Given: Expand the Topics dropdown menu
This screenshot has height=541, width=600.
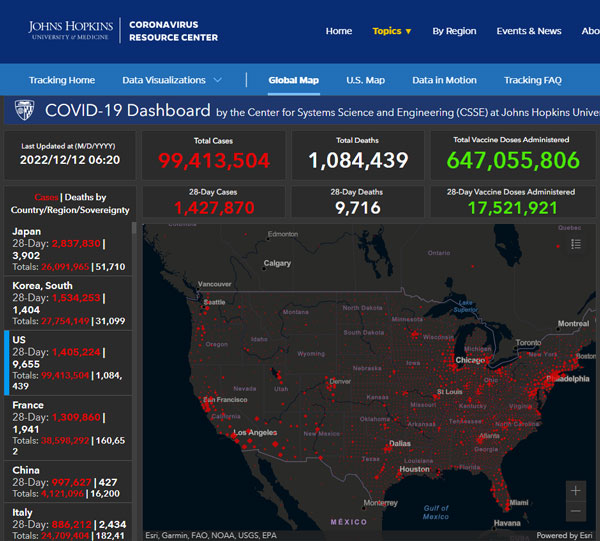Looking at the screenshot, I should (x=392, y=31).
